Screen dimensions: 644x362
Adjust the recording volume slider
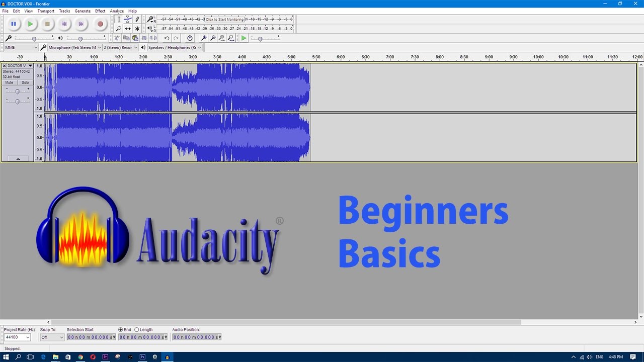(x=34, y=39)
